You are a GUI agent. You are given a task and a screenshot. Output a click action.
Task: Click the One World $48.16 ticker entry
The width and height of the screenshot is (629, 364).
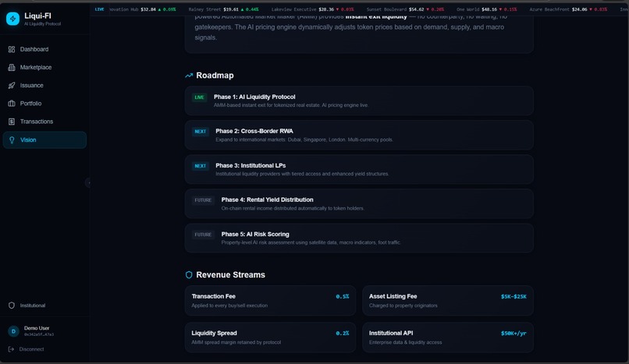tap(487, 9)
